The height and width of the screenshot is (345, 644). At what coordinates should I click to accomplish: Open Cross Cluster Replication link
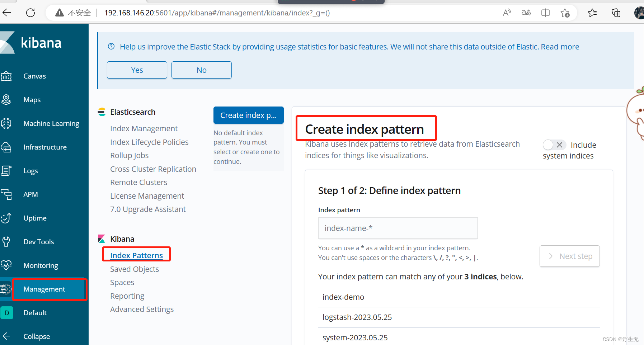pyautogui.click(x=153, y=169)
